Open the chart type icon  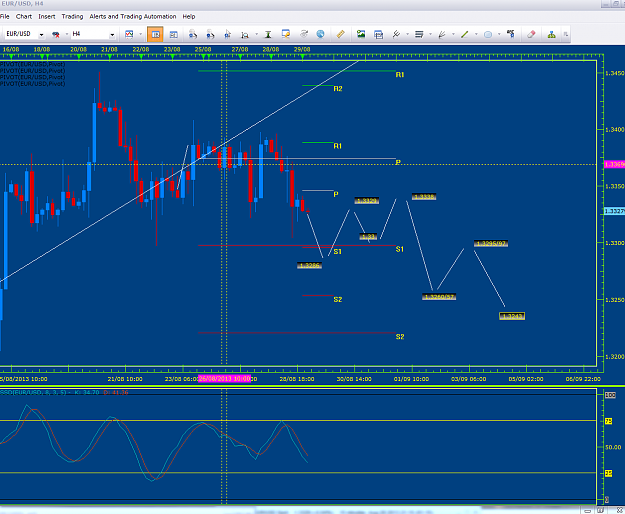(x=129, y=35)
